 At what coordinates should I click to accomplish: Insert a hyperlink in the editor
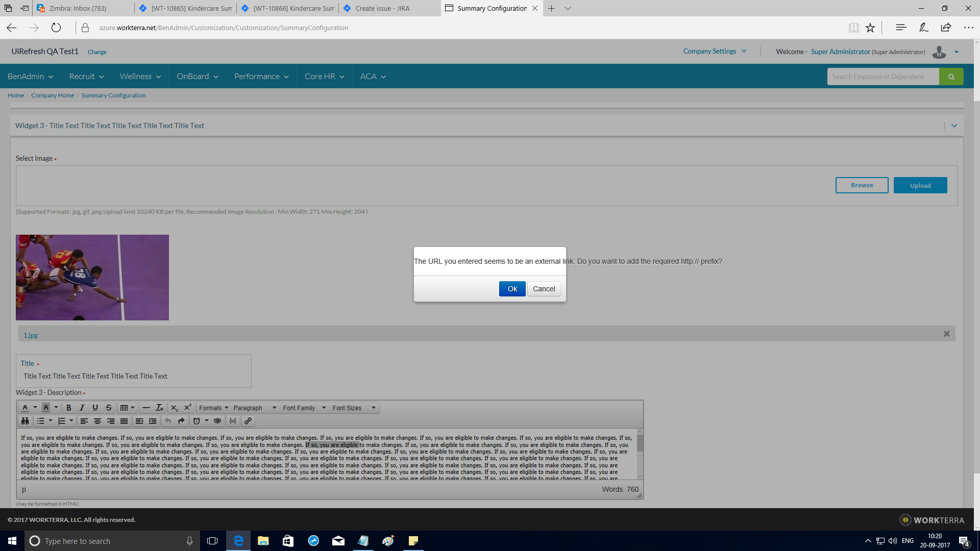click(248, 421)
